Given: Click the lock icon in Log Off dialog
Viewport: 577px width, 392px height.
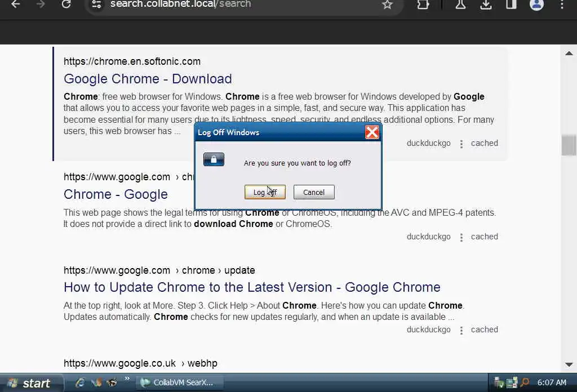Looking at the screenshot, I should 214,159.
